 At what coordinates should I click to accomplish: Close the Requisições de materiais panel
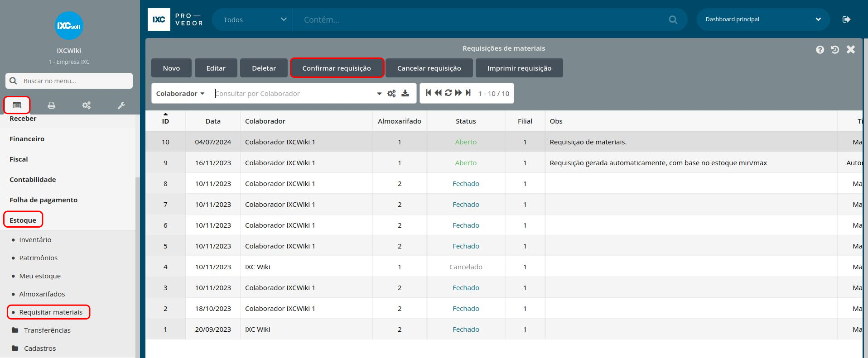click(x=851, y=49)
